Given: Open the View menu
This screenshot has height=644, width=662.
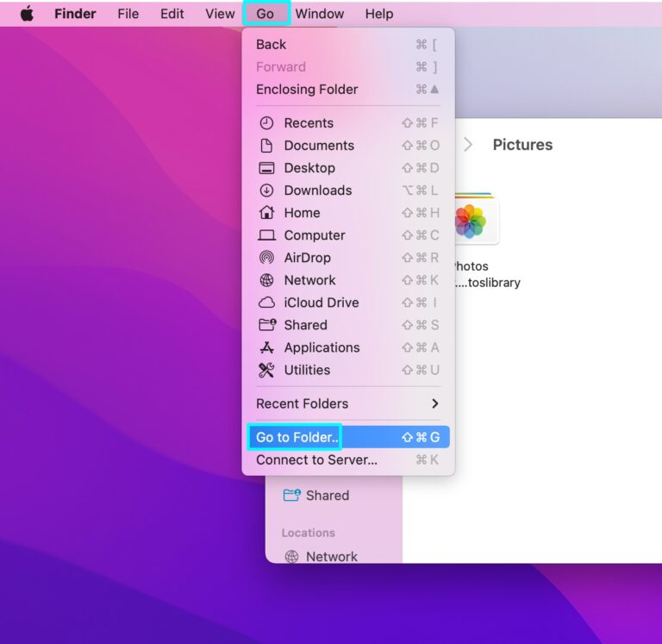Looking at the screenshot, I should click(x=220, y=14).
